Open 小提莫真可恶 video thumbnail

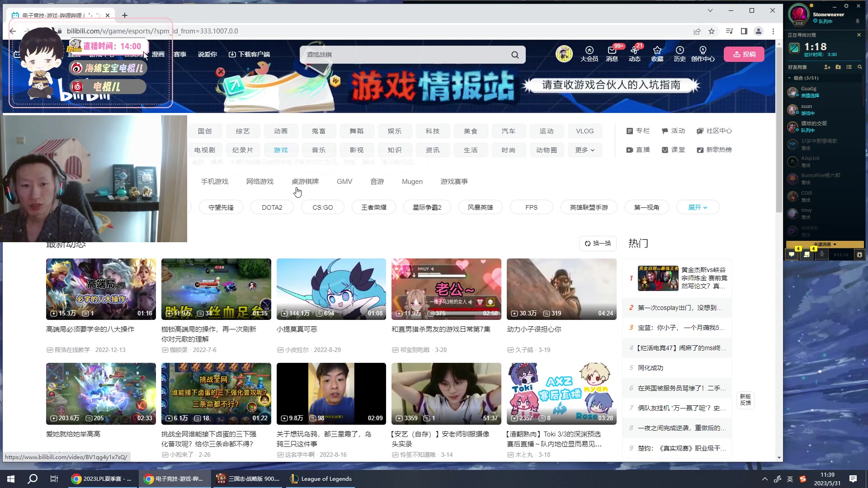point(331,289)
